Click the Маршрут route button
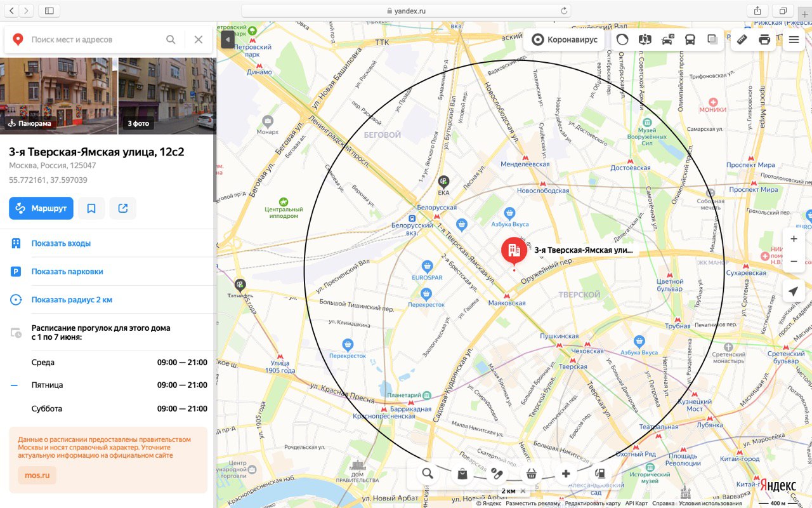 coord(41,208)
